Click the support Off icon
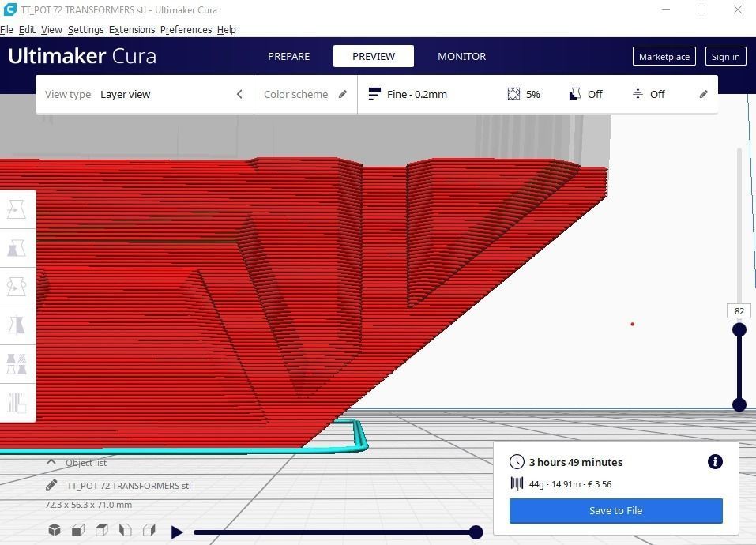 [575, 94]
